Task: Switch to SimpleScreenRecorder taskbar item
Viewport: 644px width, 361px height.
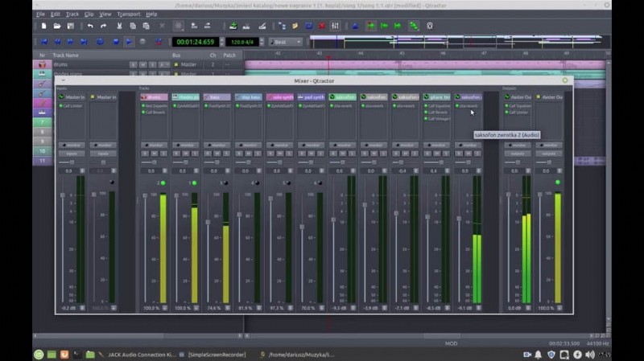Action: (x=213, y=355)
